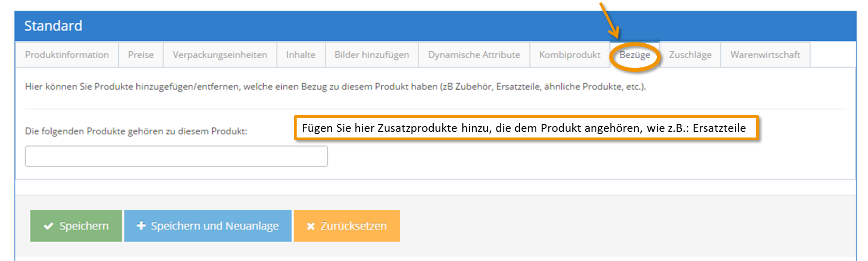
Task: Open the Zuschläge tab
Action: (691, 55)
